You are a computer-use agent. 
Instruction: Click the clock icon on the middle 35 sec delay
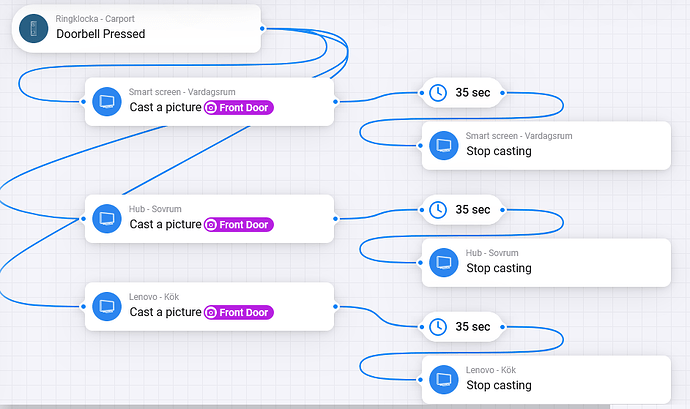pos(438,210)
